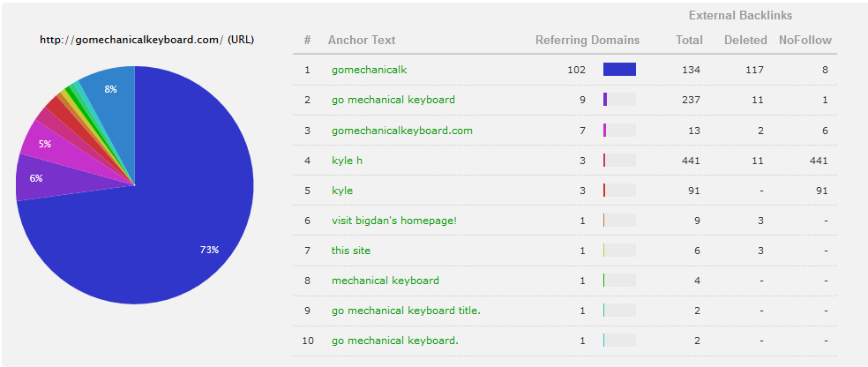Click the 'kyle' anchor text in row 5
Screen dimensions: 868x367
tap(342, 191)
